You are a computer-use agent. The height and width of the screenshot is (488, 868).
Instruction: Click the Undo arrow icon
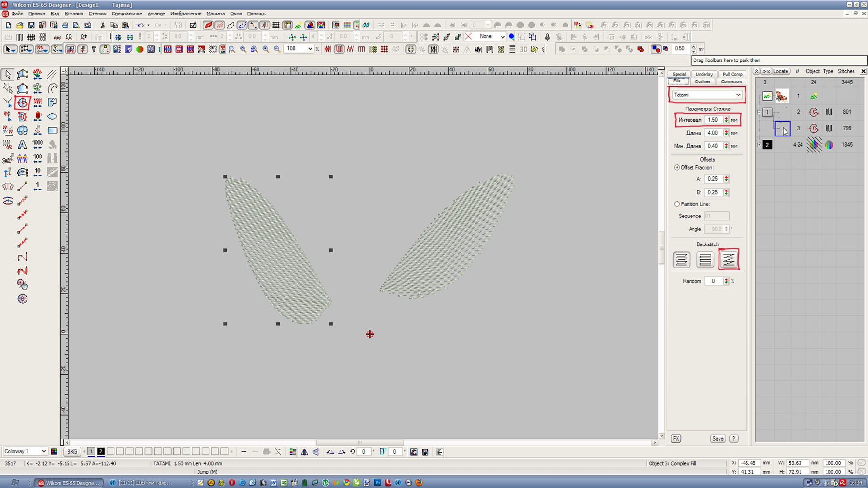pos(140,25)
